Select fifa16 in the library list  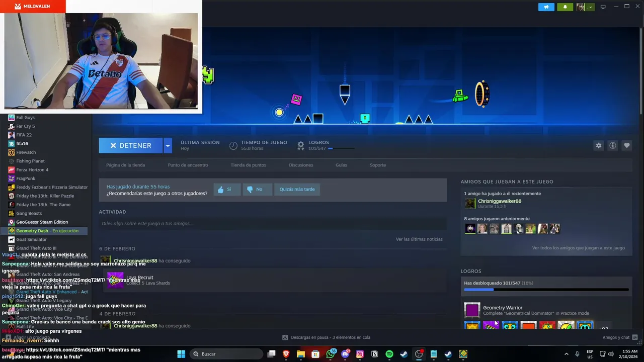[x=22, y=144]
